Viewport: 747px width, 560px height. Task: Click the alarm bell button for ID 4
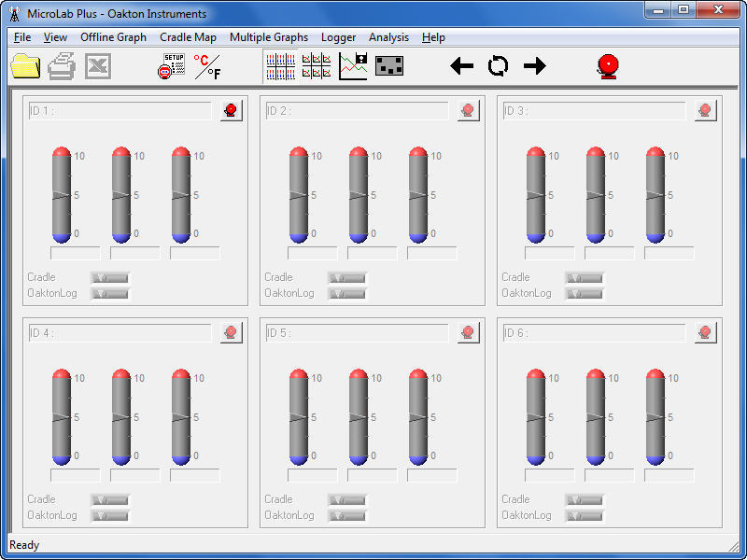(231, 332)
